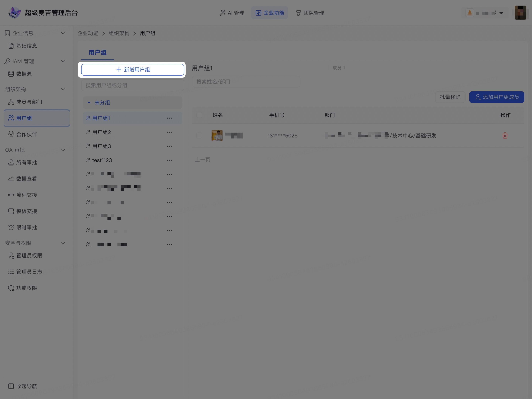Check the member row with 131****5025
Screen dimensions: 532x399
(x=199, y=135)
